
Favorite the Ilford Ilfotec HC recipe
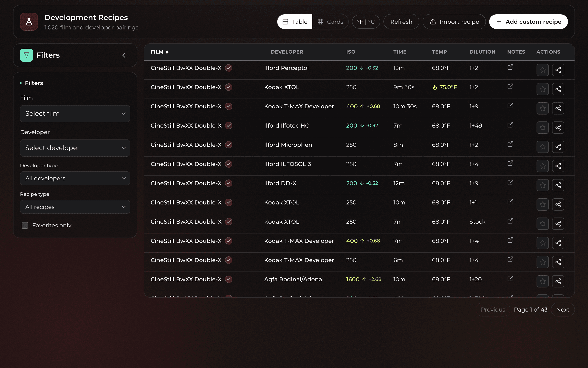pos(542,128)
